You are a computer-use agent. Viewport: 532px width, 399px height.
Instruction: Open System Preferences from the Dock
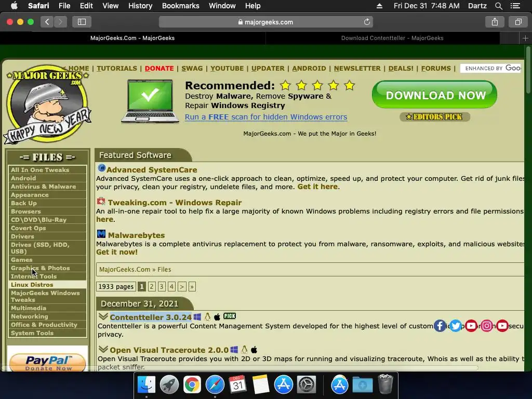pos(307,385)
